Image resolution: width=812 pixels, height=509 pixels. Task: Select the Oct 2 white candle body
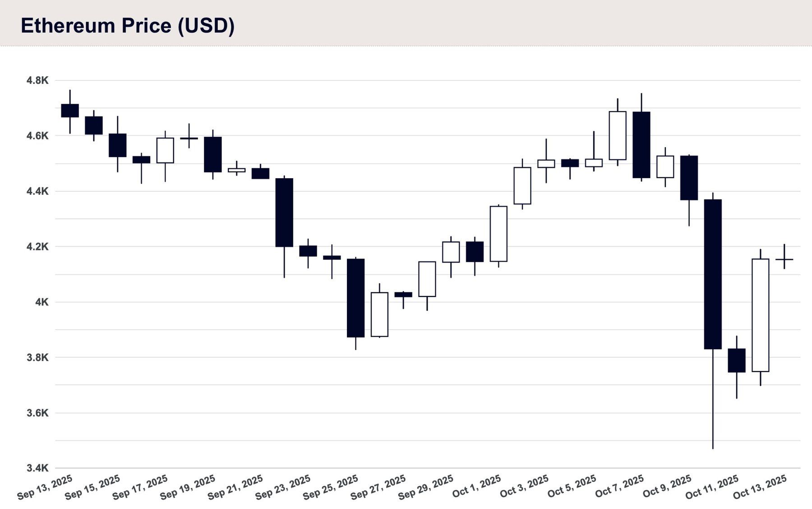point(522,185)
